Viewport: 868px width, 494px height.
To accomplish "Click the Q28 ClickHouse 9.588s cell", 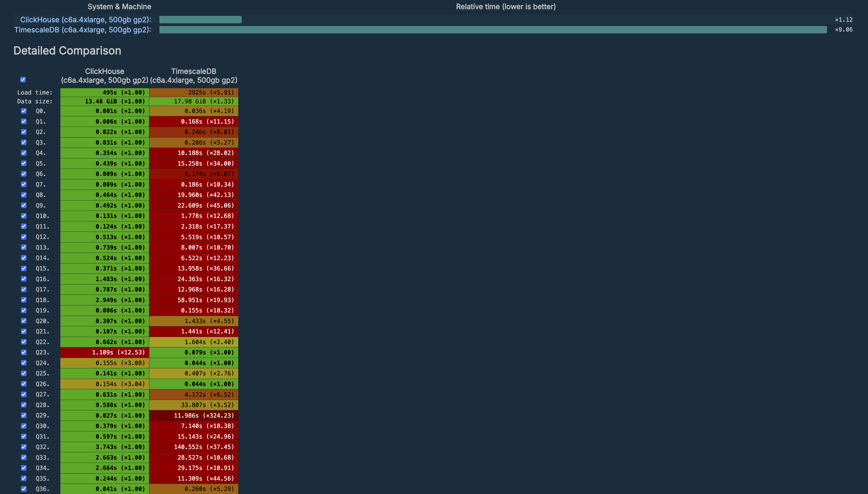I will click(x=105, y=405).
